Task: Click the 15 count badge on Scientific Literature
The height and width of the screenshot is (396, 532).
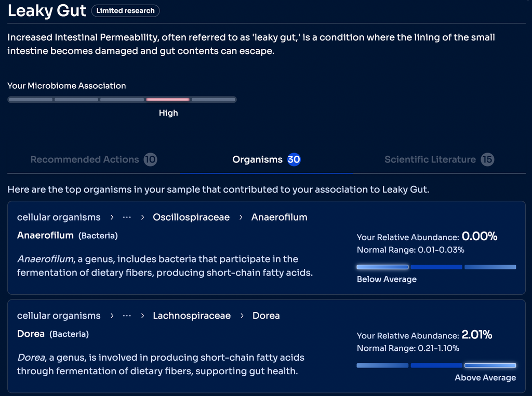Action: point(487,159)
